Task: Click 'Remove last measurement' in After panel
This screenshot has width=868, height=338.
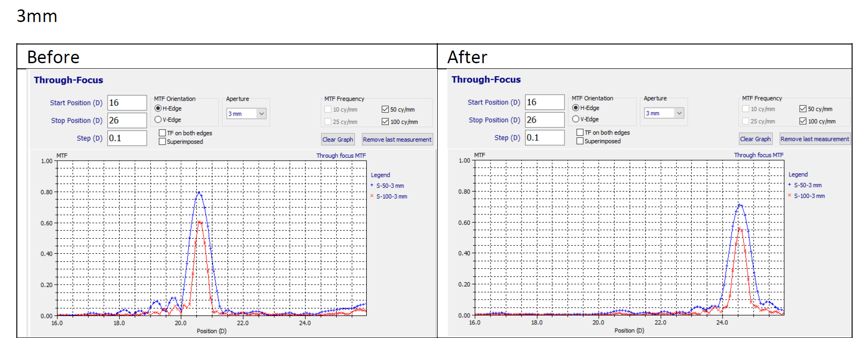Action: point(815,139)
